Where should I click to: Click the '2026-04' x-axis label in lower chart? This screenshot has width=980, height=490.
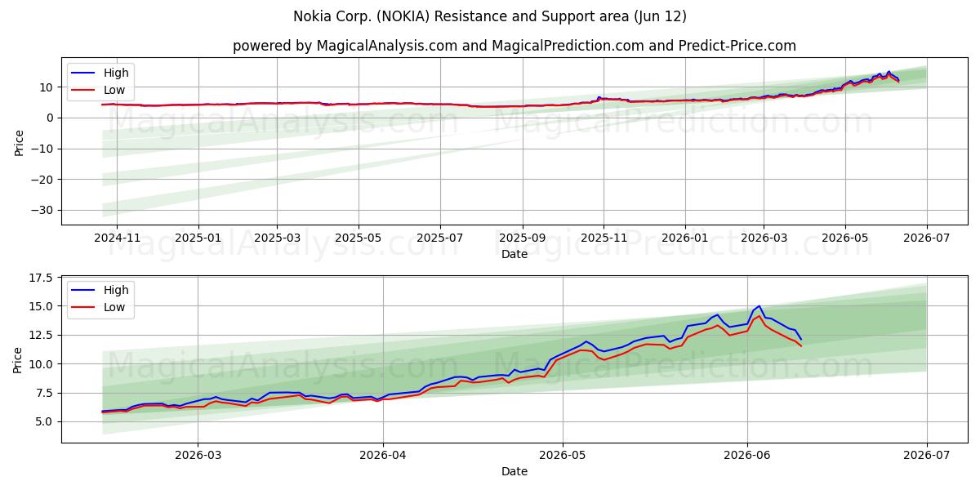click(x=383, y=456)
